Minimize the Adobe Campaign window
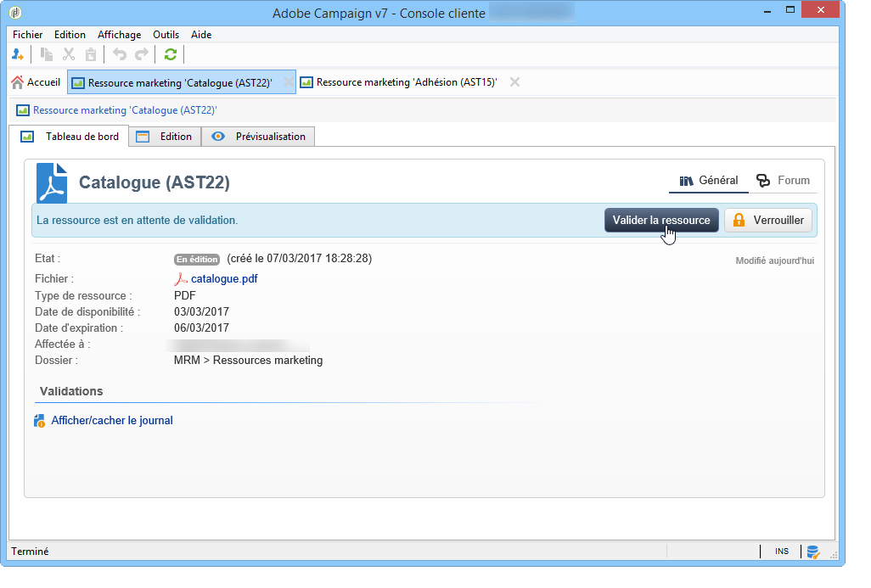Viewport: 871px width, 588px height. [x=767, y=10]
